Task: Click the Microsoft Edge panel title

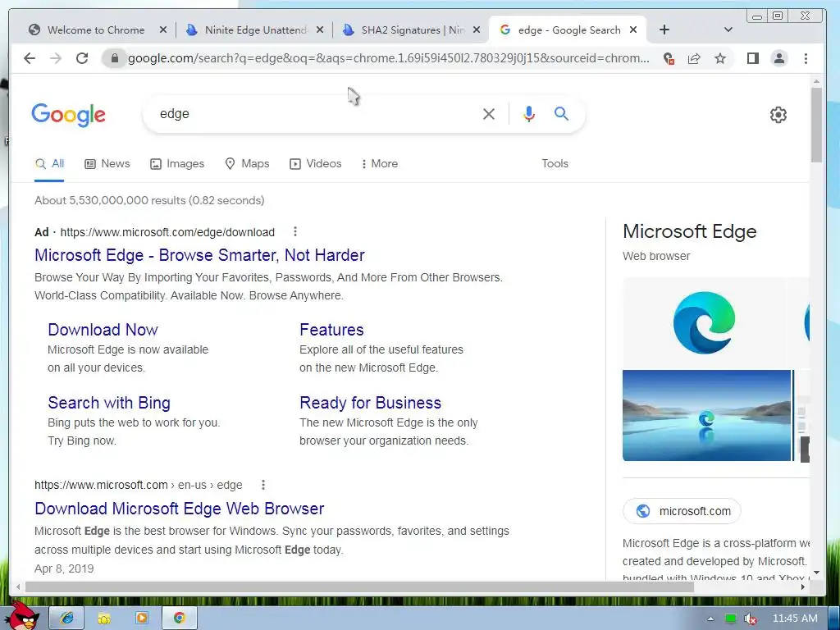Action: click(689, 231)
